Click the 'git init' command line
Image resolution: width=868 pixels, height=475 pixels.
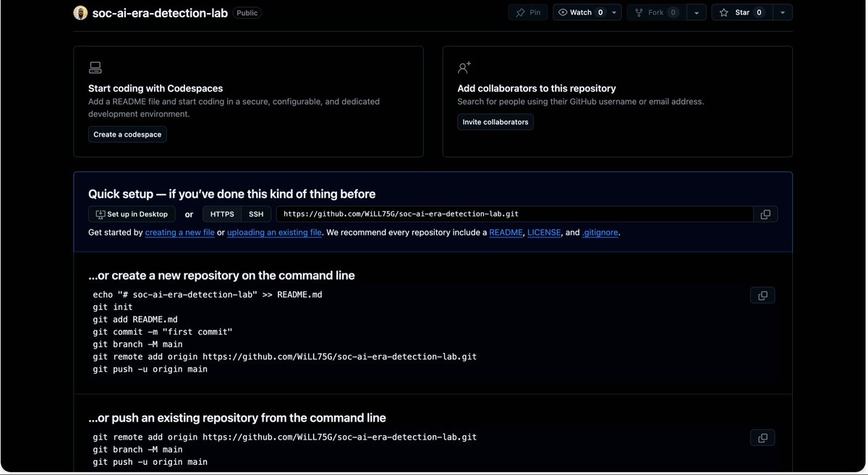click(113, 307)
